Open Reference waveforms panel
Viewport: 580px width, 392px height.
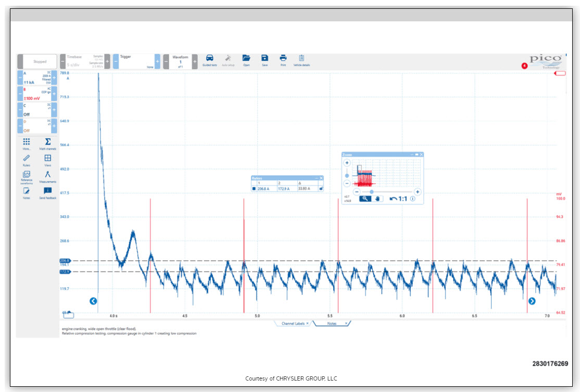[27, 175]
